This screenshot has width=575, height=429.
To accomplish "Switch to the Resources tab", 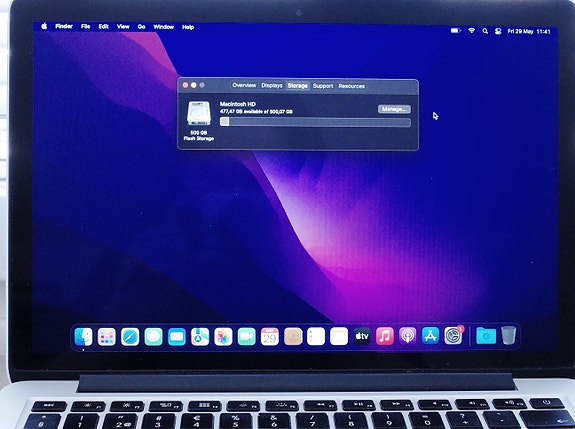I will pyautogui.click(x=351, y=86).
